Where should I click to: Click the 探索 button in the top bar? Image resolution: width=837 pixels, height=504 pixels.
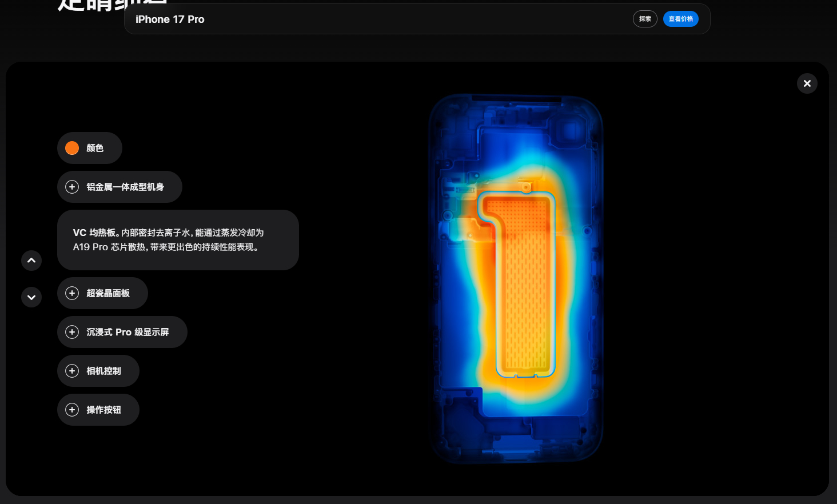point(645,19)
